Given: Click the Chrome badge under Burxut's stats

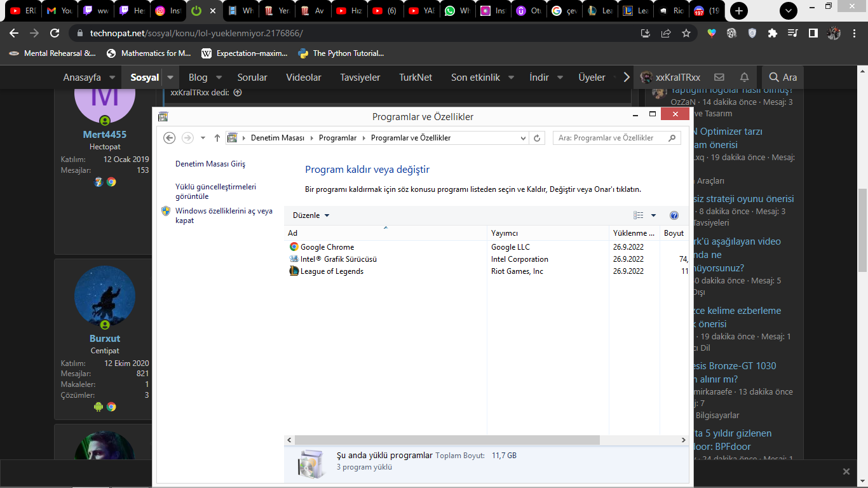Looking at the screenshot, I should (x=111, y=407).
